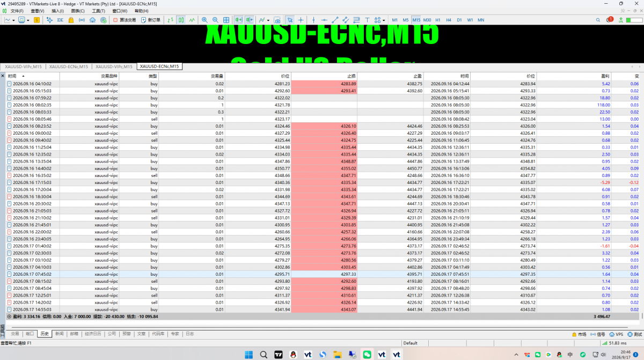Image resolution: width=644 pixels, height=360 pixels.
Task: Switch to first XAUUSD-VIPc,M15 chart tab
Action: pyautogui.click(x=24, y=67)
